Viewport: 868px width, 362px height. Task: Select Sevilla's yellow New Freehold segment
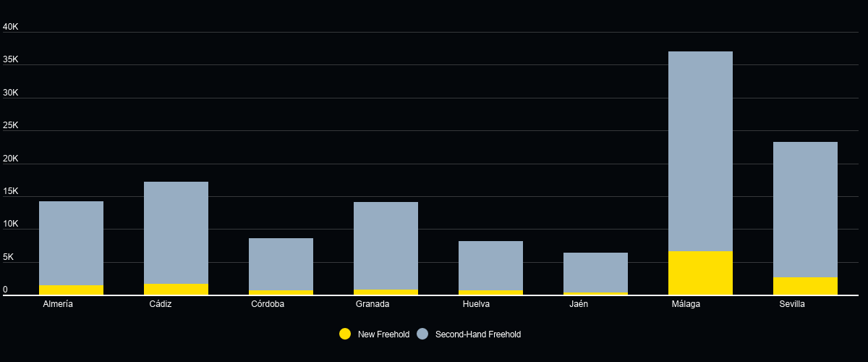click(x=805, y=286)
